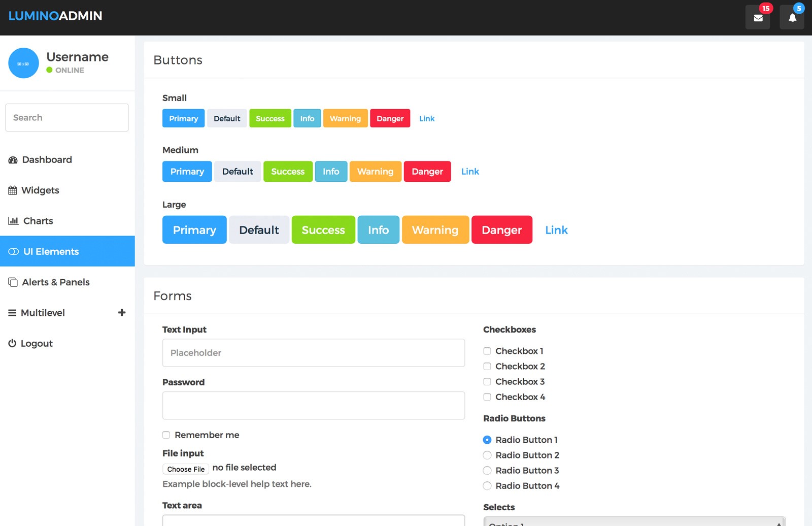This screenshot has width=812, height=526.
Task: Click the large Danger button
Action: click(502, 230)
